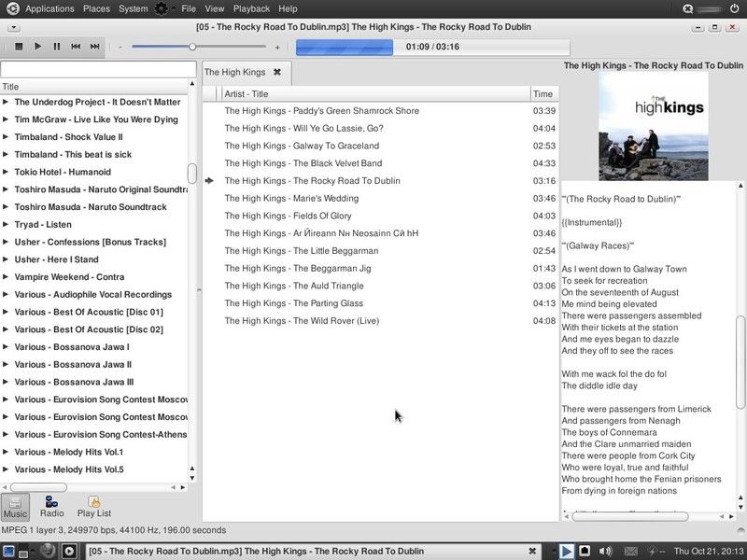This screenshot has width=747, height=560.
Task: Expand The Underdog Project album
Action: (x=6, y=102)
